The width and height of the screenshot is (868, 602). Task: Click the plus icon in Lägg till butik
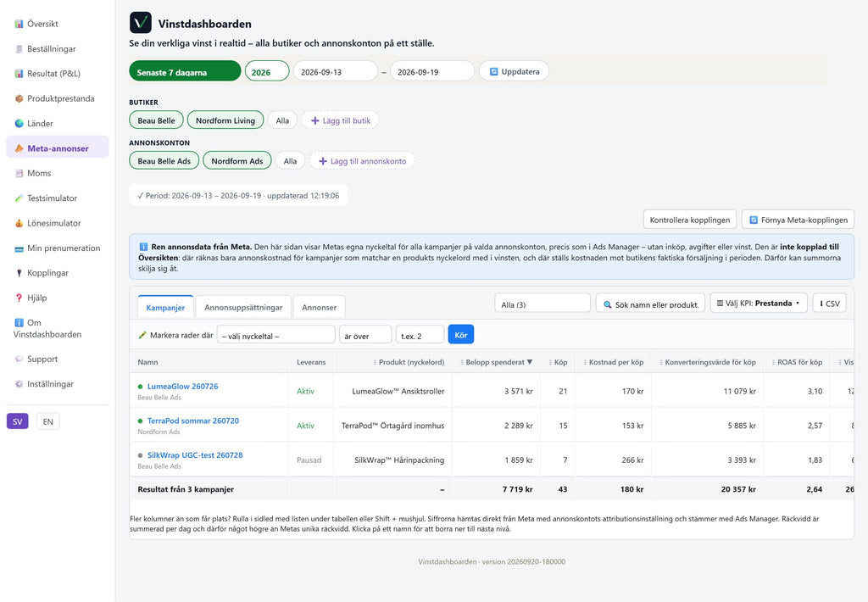315,120
